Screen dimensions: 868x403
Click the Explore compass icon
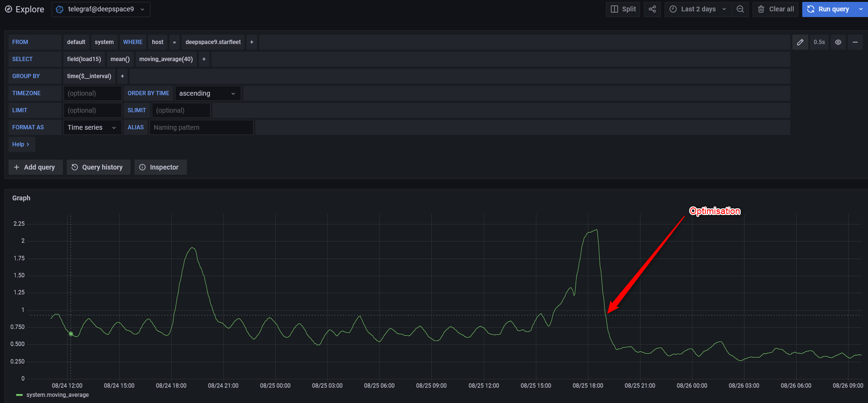pyautogui.click(x=9, y=9)
